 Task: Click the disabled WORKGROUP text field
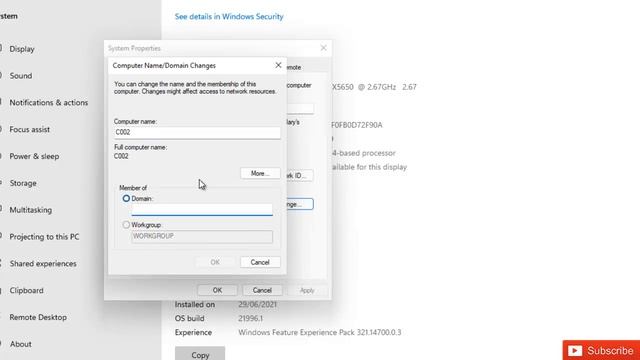[202, 236]
